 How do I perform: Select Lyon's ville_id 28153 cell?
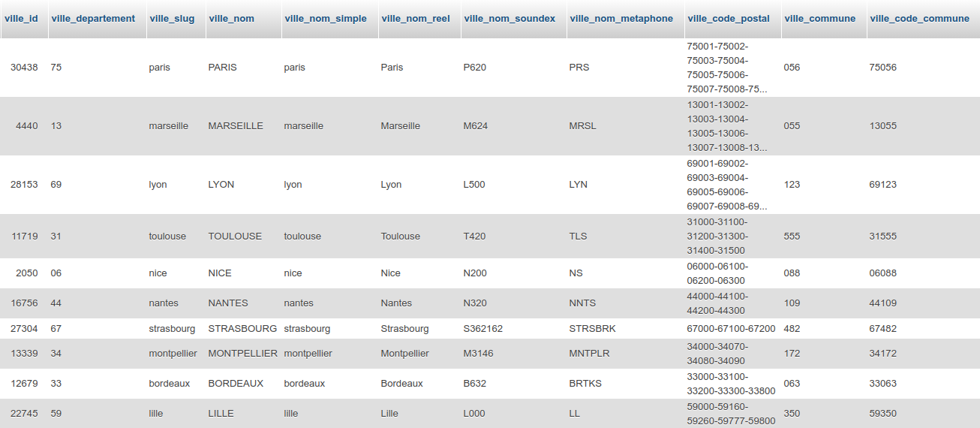[x=24, y=185]
